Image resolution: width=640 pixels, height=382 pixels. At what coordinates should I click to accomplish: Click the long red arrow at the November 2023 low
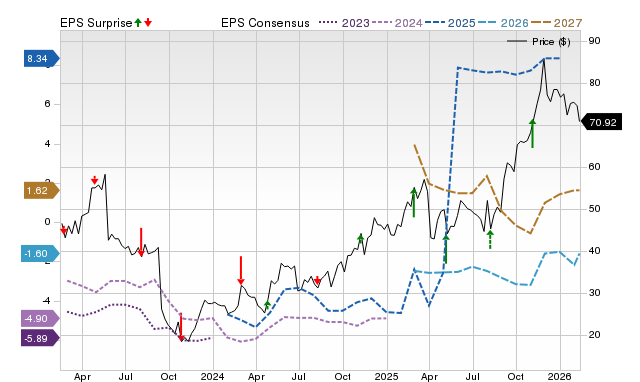click(181, 326)
